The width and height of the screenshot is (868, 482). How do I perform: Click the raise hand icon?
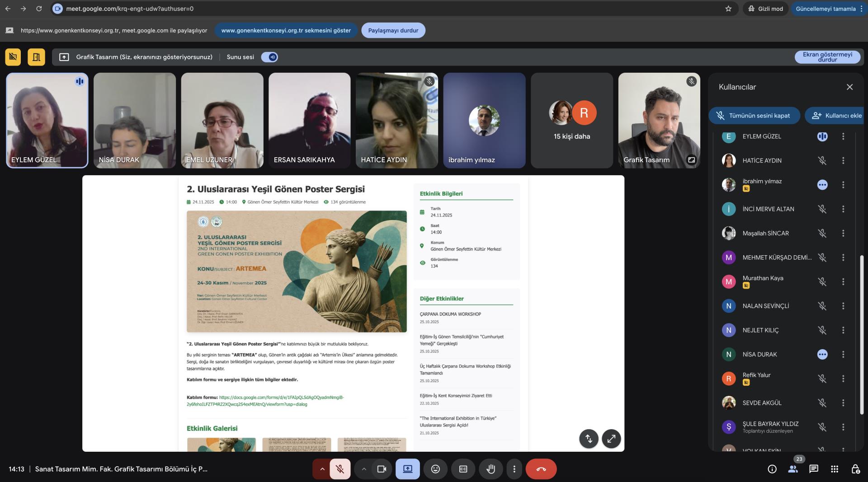pos(491,469)
